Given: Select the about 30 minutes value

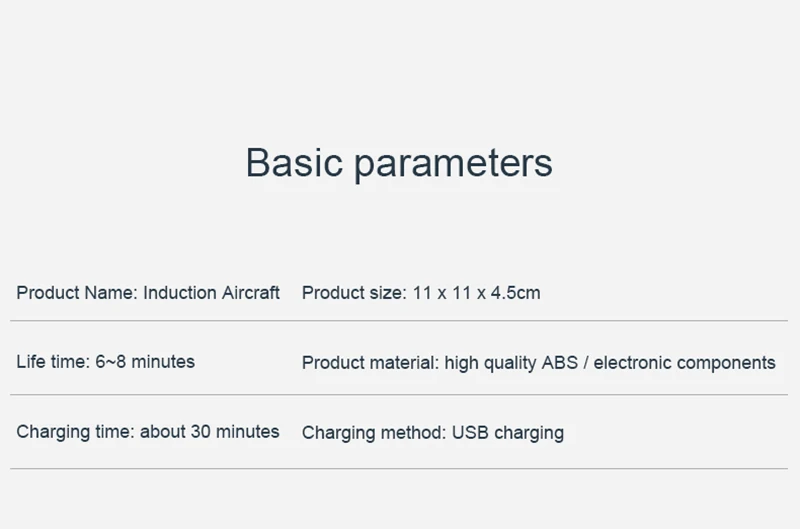Looking at the screenshot, I should 210,432.
